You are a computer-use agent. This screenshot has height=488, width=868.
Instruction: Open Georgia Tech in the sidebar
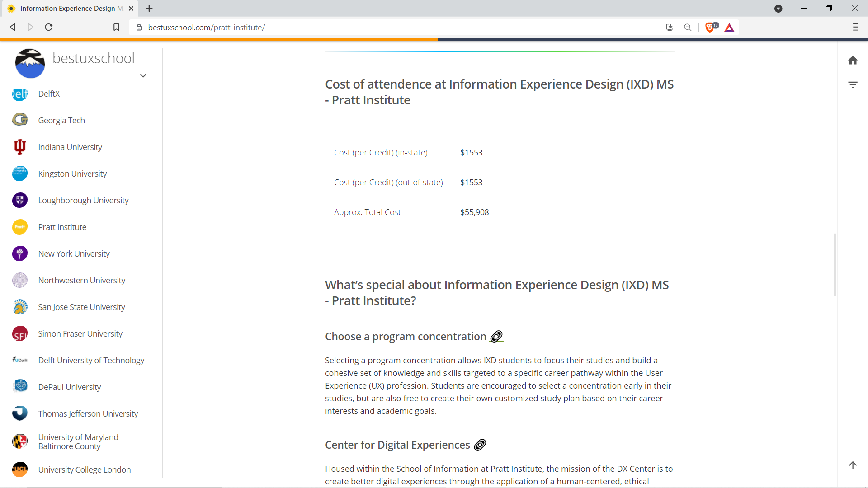click(x=61, y=120)
